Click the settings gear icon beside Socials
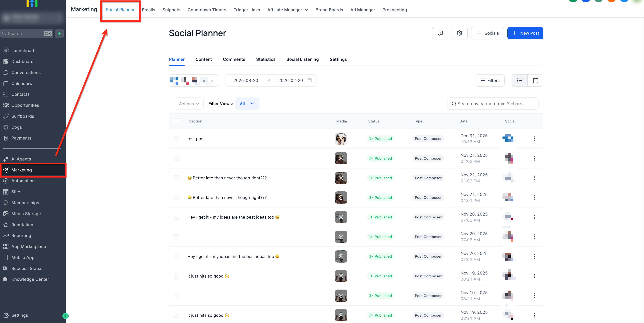 [x=459, y=33]
